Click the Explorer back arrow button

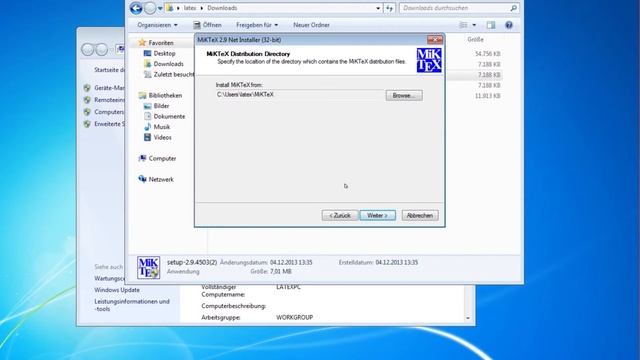coord(136,8)
